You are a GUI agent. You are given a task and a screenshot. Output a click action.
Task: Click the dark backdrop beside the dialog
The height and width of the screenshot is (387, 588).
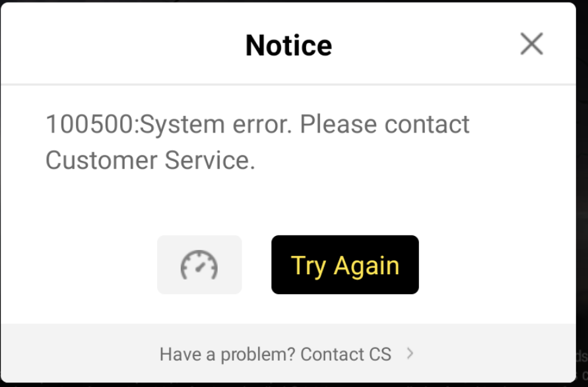point(582,187)
